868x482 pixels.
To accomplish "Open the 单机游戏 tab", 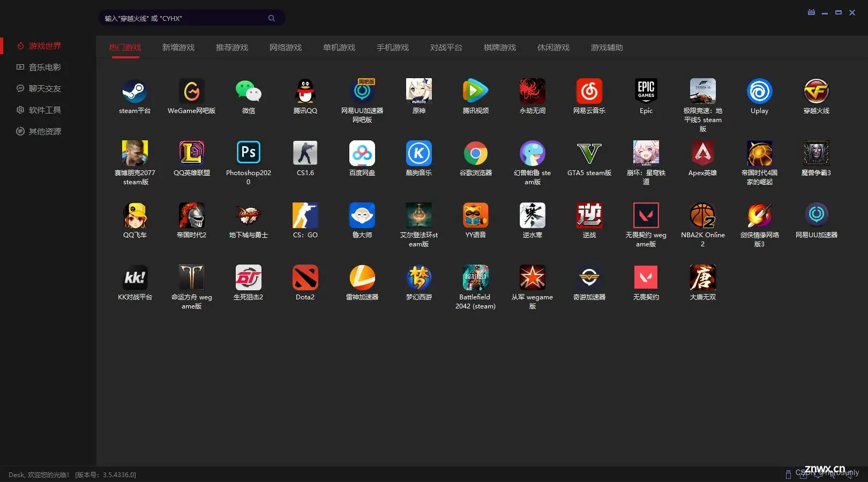I will point(339,48).
